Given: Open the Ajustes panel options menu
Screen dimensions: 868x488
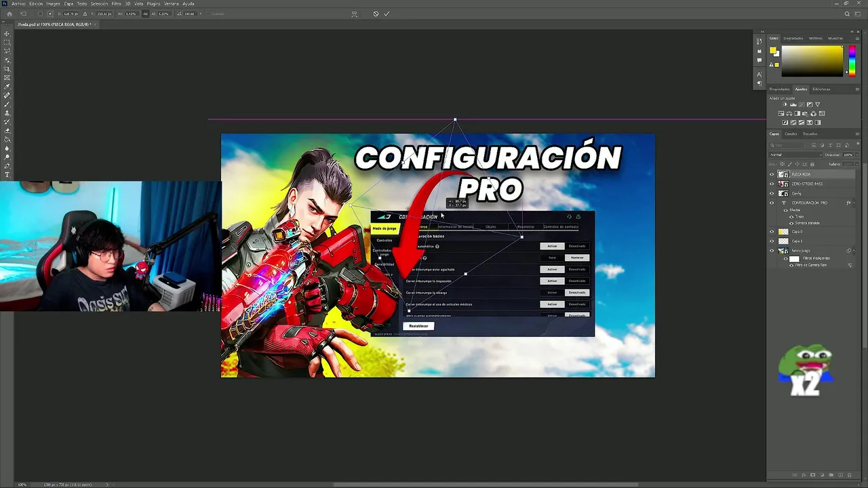Looking at the screenshot, I should point(857,89).
